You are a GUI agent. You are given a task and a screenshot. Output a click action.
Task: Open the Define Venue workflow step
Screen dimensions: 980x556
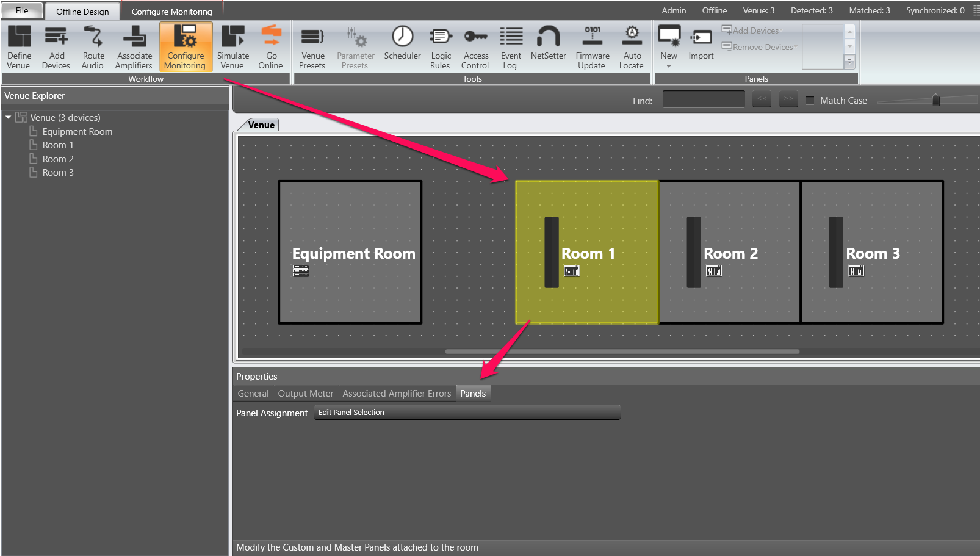pos(19,47)
